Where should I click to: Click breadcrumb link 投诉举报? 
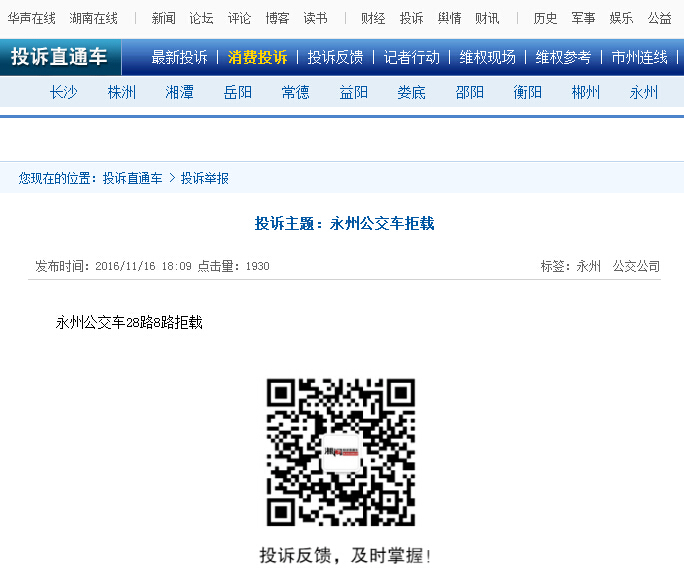tap(205, 178)
